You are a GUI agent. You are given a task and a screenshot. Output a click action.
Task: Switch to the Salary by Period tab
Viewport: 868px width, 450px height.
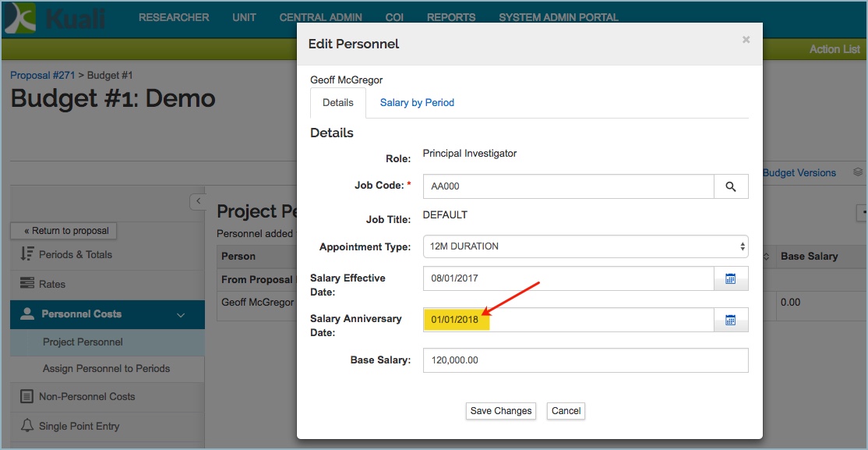417,103
